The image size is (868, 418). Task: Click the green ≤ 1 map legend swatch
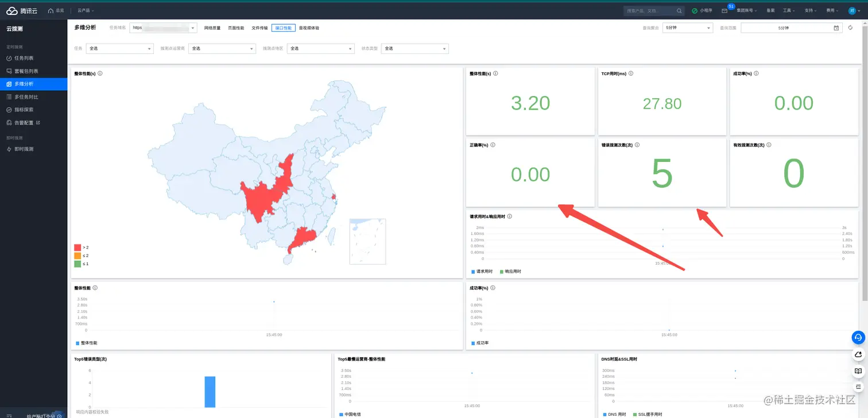coord(77,264)
